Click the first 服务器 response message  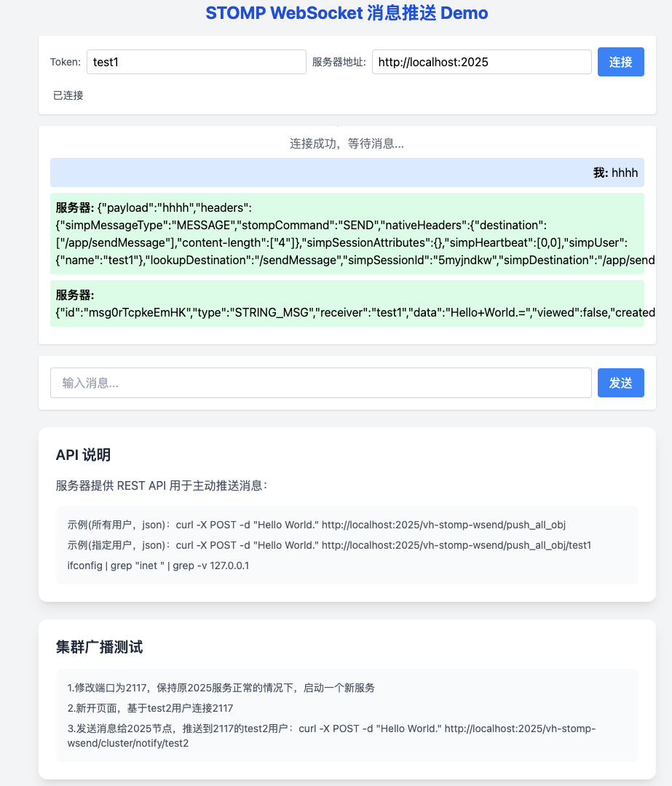[x=346, y=233]
